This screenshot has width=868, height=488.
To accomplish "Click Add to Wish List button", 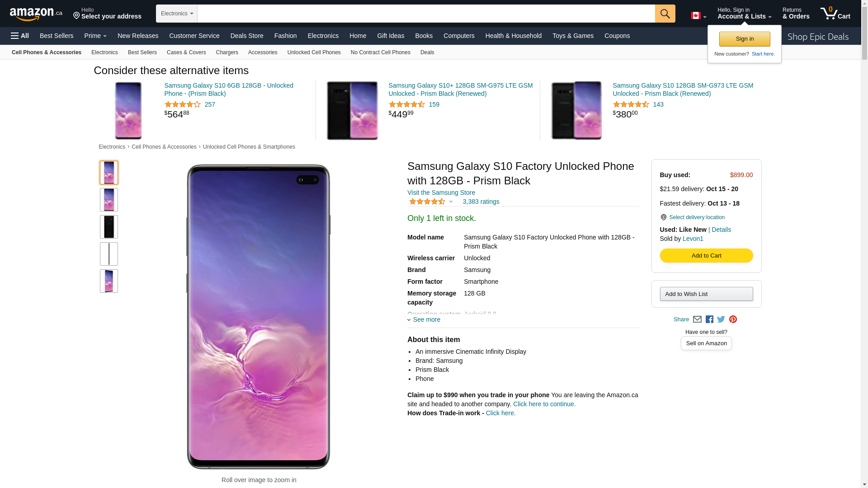I will 706,294.
